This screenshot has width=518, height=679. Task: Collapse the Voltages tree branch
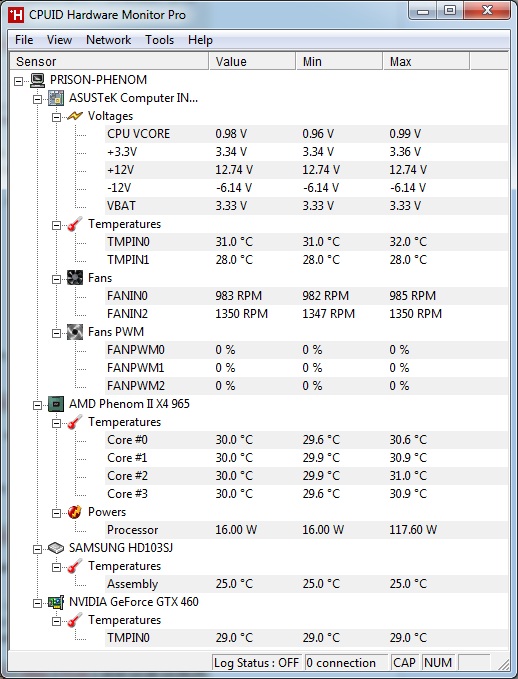(x=56, y=117)
